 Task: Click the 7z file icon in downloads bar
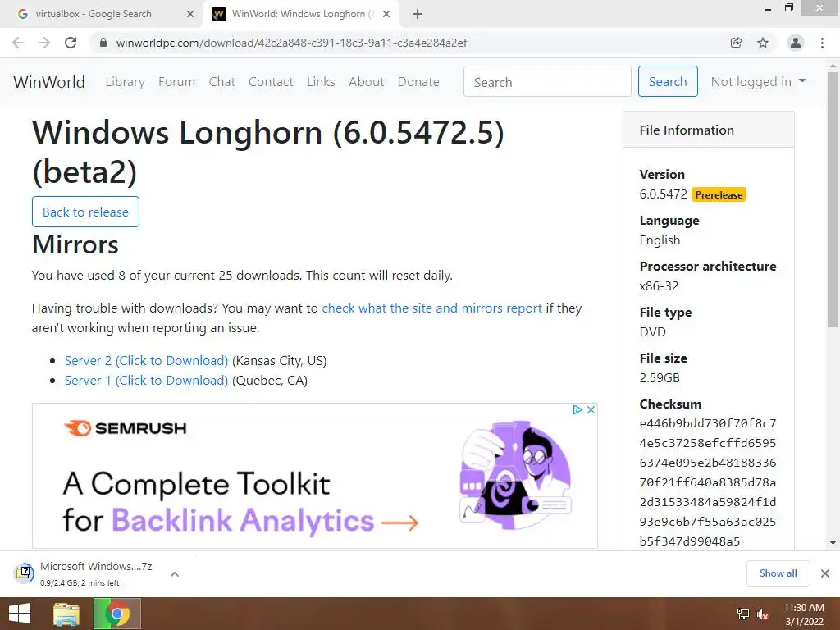coord(23,573)
